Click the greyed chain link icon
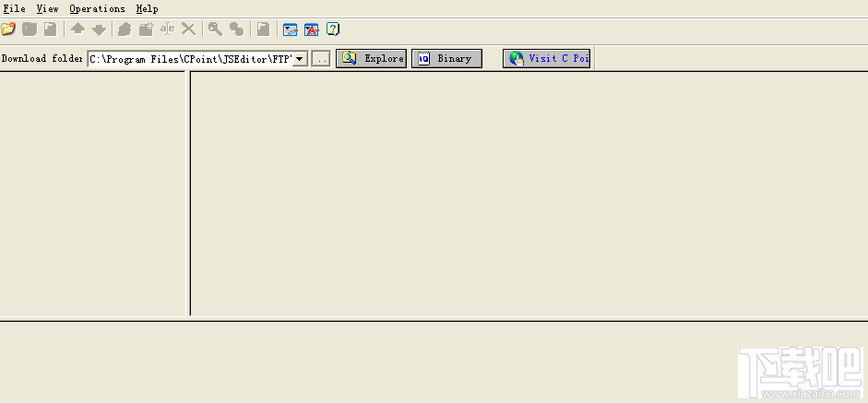 236,29
